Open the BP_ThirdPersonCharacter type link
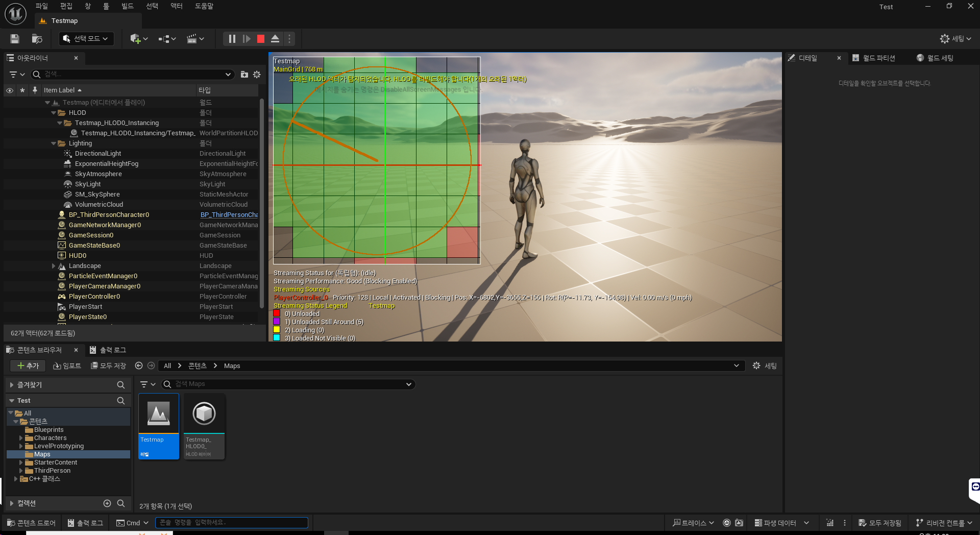This screenshot has width=980, height=535. tap(229, 215)
